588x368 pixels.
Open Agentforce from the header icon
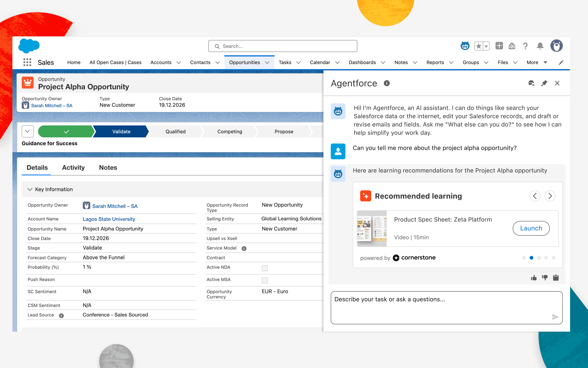(465, 46)
